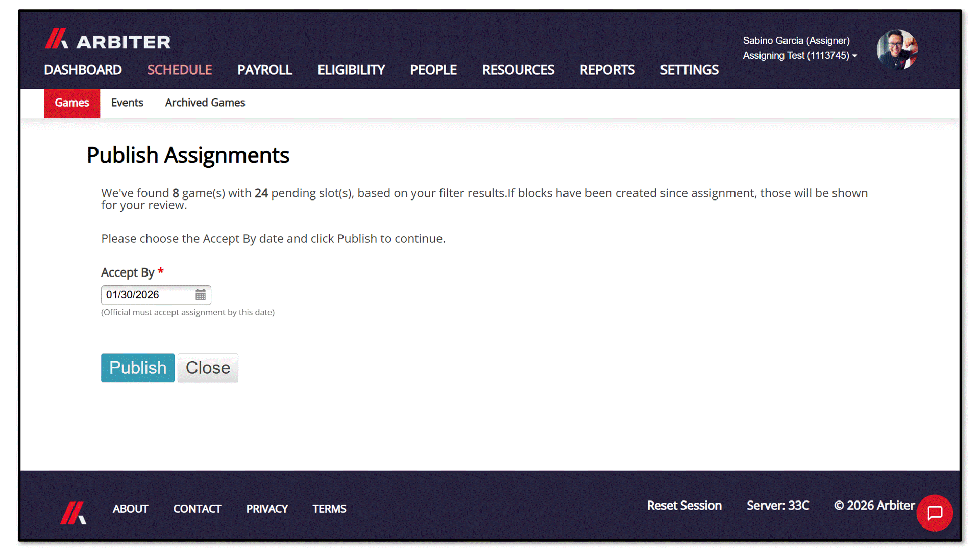The width and height of the screenshot is (980, 551).
Task: Click the Server: 33C footer text
Action: pyautogui.click(x=778, y=506)
